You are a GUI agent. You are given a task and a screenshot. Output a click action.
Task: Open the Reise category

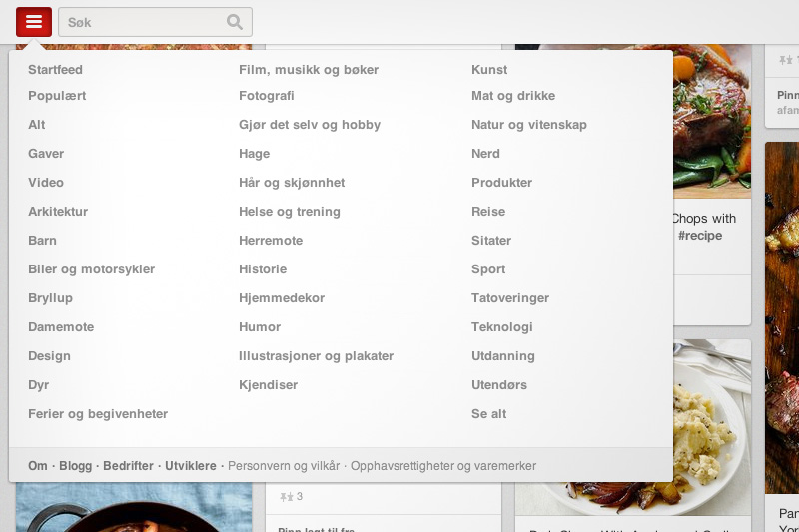pyautogui.click(x=488, y=212)
